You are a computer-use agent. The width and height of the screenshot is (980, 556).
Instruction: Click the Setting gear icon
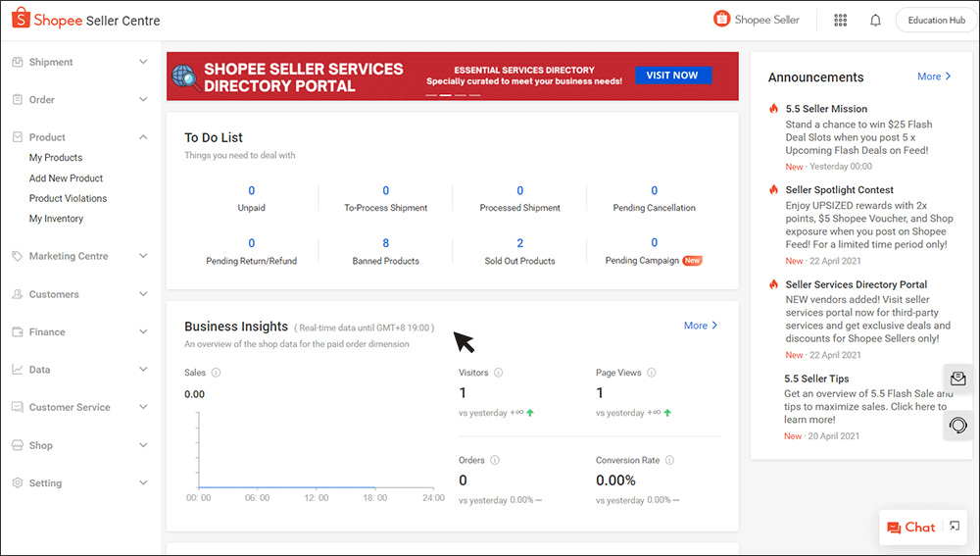coord(18,482)
